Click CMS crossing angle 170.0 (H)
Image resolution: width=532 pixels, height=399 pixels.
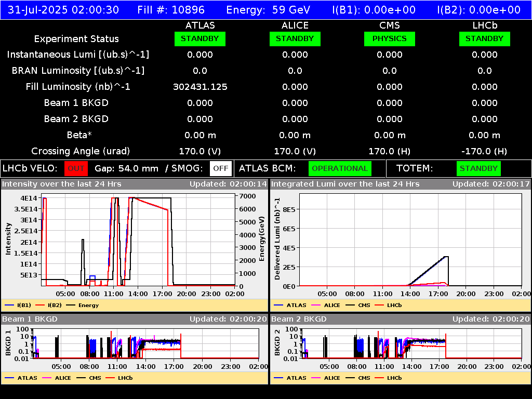coord(390,151)
